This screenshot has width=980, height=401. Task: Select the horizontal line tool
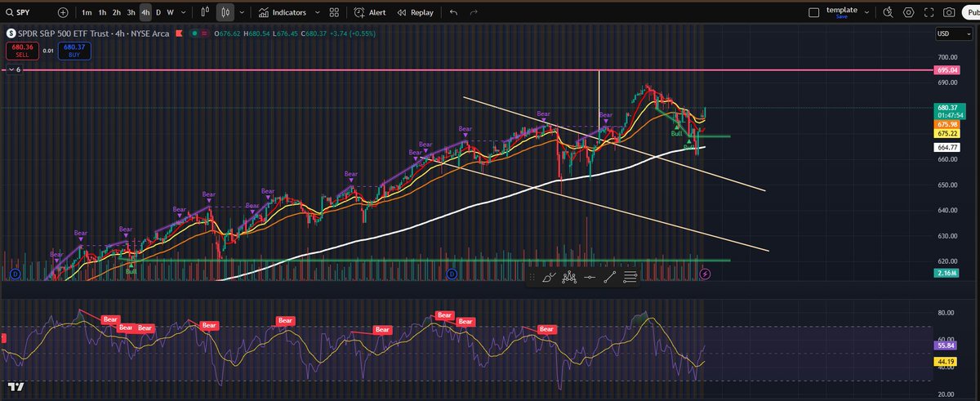point(590,278)
